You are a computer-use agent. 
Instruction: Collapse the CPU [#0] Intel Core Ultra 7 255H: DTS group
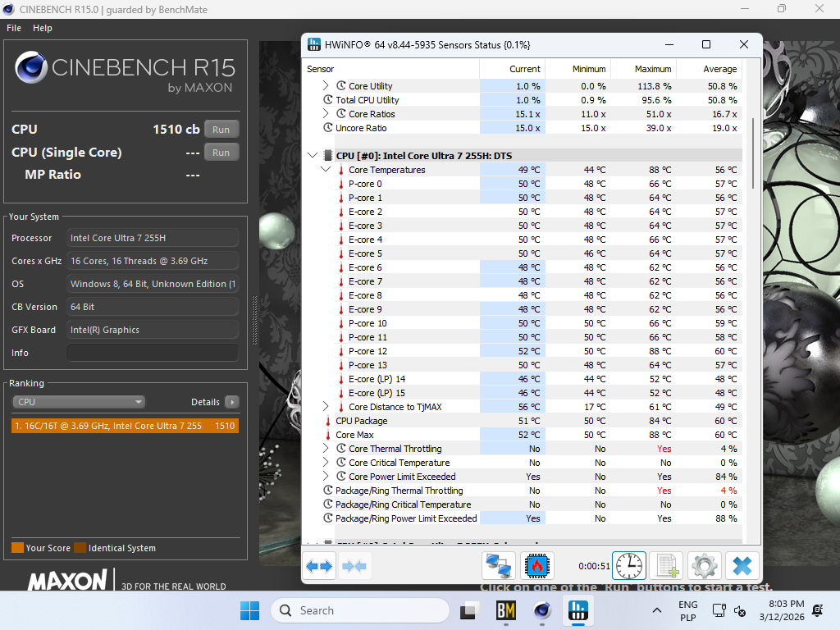tap(313, 155)
